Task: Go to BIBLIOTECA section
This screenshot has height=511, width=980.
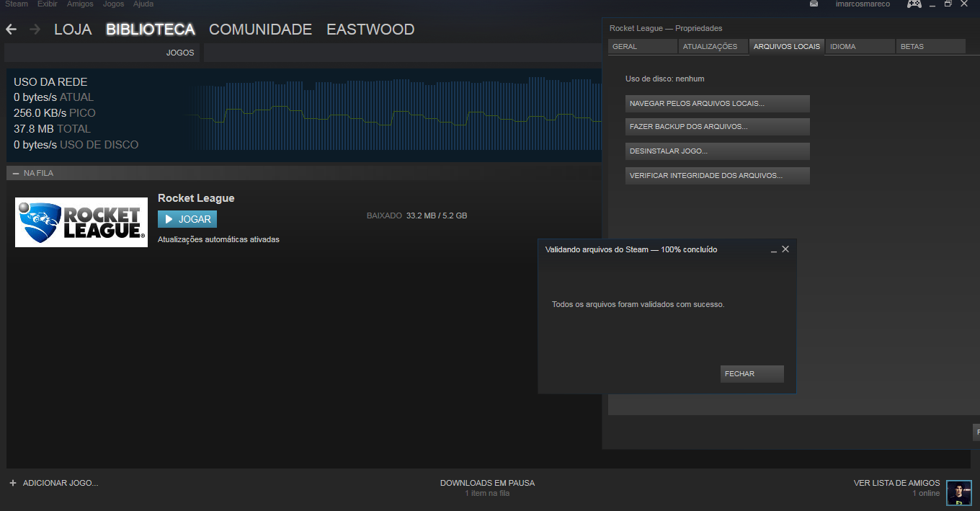Action: pyautogui.click(x=151, y=30)
